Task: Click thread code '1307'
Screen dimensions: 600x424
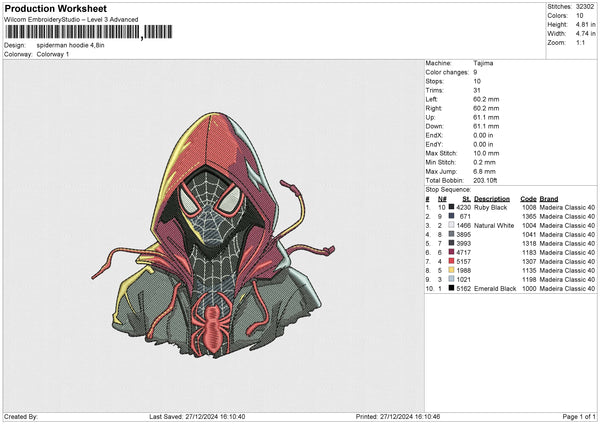Action: [x=529, y=261]
